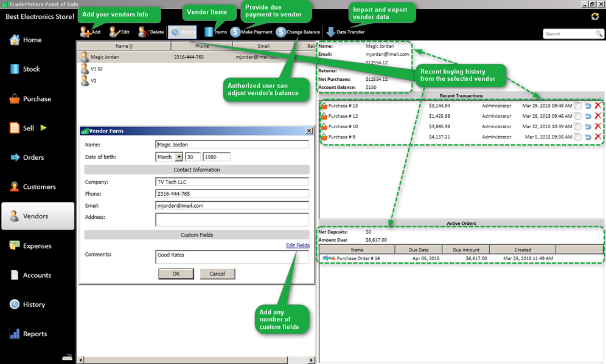606x364 pixels.
Task: Click the Company input field
Action: pyautogui.click(x=232, y=182)
